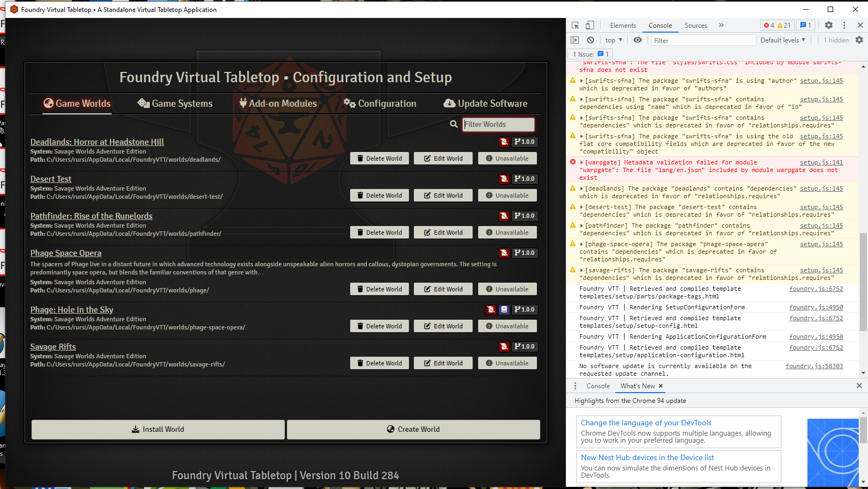Open the Desert Test world title
This screenshot has height=489, width=868.
[x=51, y=179]
